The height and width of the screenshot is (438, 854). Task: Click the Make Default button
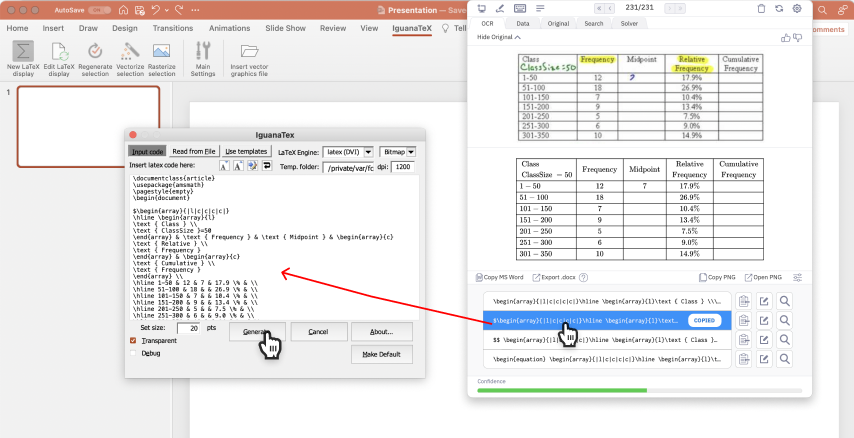point(381,354)
